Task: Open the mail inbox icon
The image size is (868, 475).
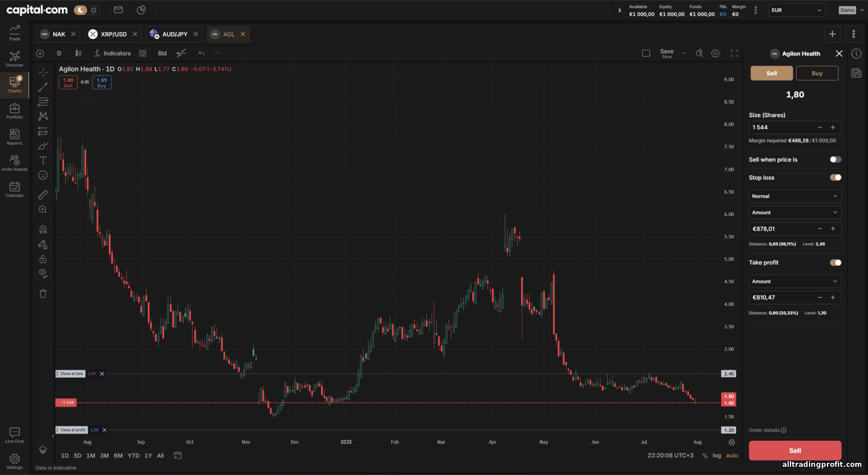Action: point(118,10)
